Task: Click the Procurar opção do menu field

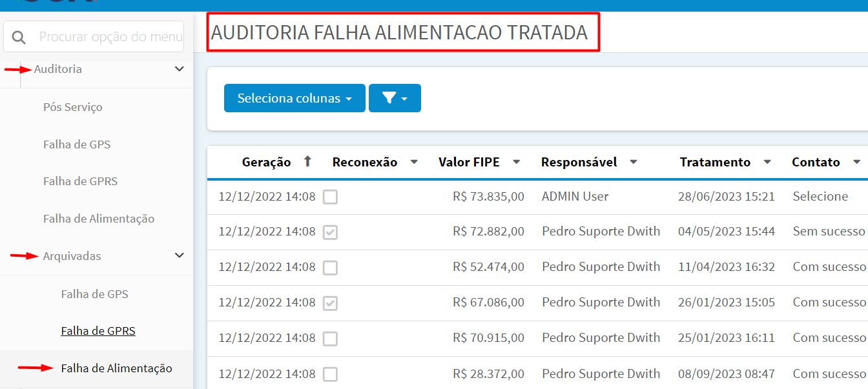Action: 110,37
